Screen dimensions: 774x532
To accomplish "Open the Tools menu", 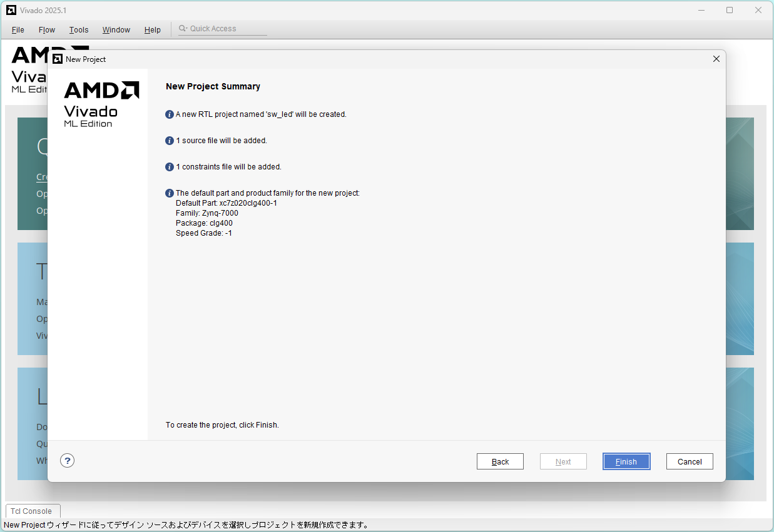I will tap(79, 30).
